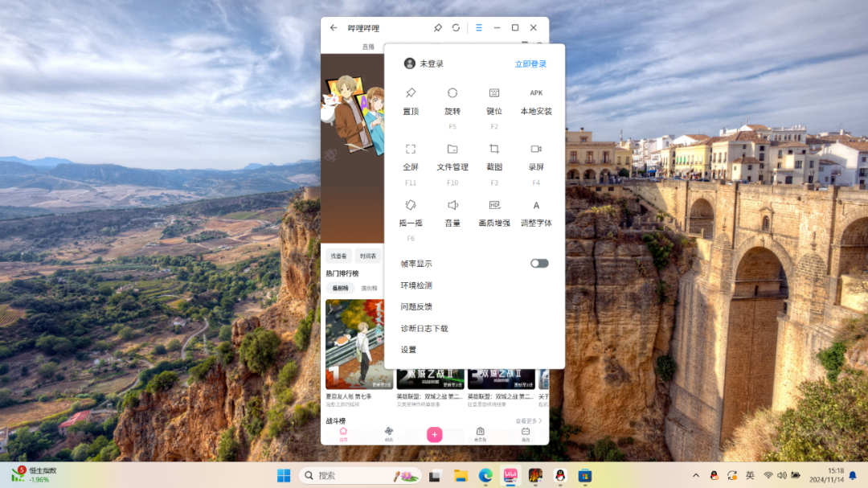Select the 番剧榜 ranking tab
The image size is (868, 488).
point(340,288)
